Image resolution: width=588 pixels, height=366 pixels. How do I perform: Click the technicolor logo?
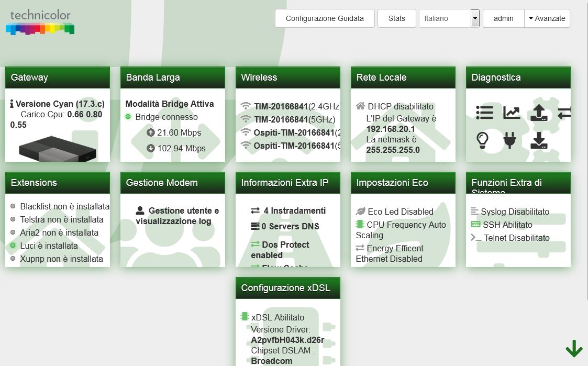click(40, 23)
